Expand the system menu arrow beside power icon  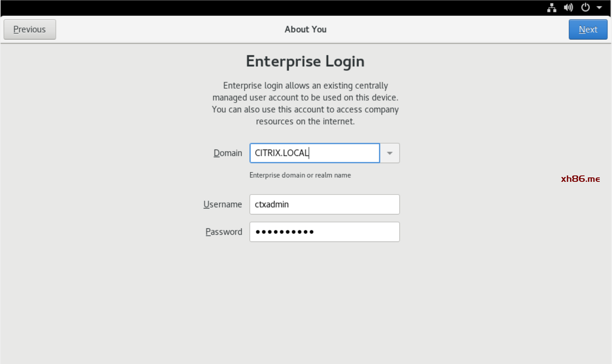coord(599,8)
